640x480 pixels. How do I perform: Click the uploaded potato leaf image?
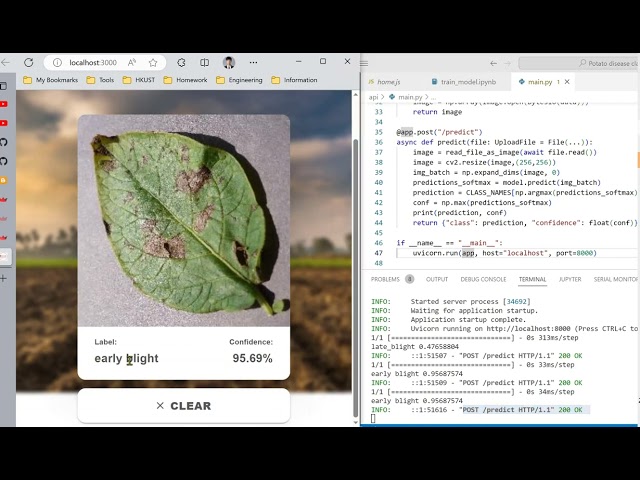[x=184, y=220]
